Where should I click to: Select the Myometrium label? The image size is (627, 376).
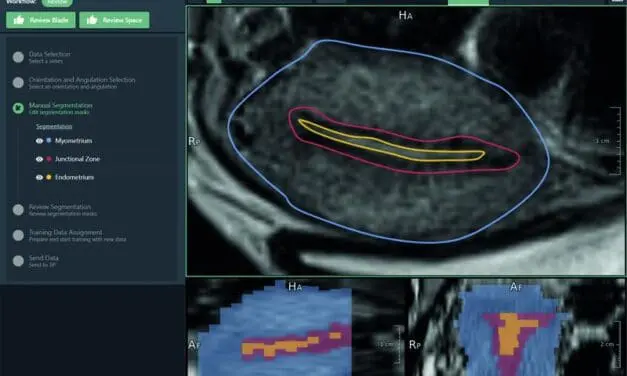pyautogui.click(x=74, y=141)
